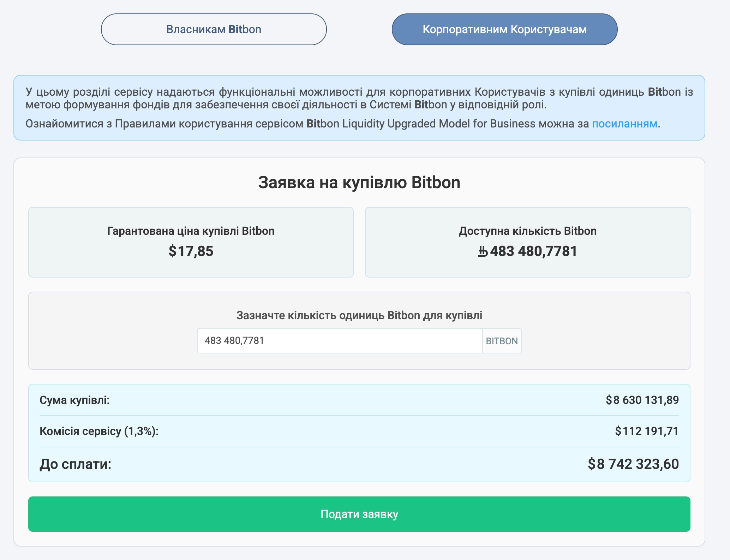Click the available amount 483 480,7781 in card

coord(533,251)
